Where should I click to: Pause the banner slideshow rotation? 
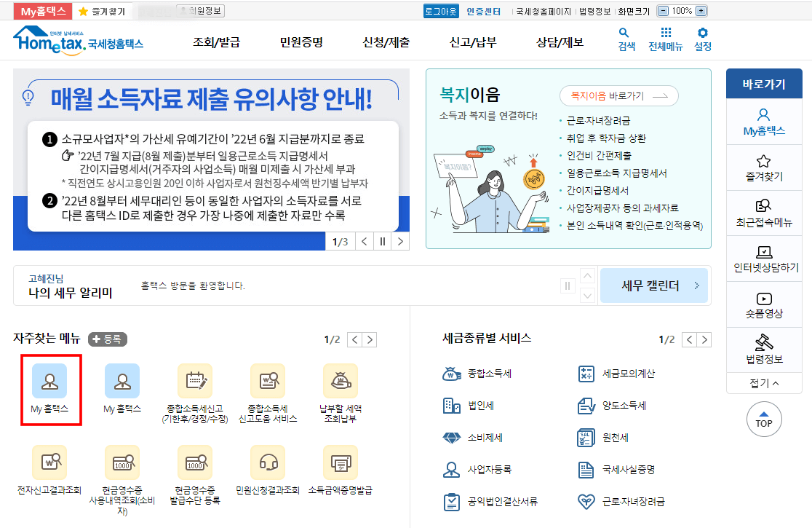pyautogui.click(x=382, y=241)
